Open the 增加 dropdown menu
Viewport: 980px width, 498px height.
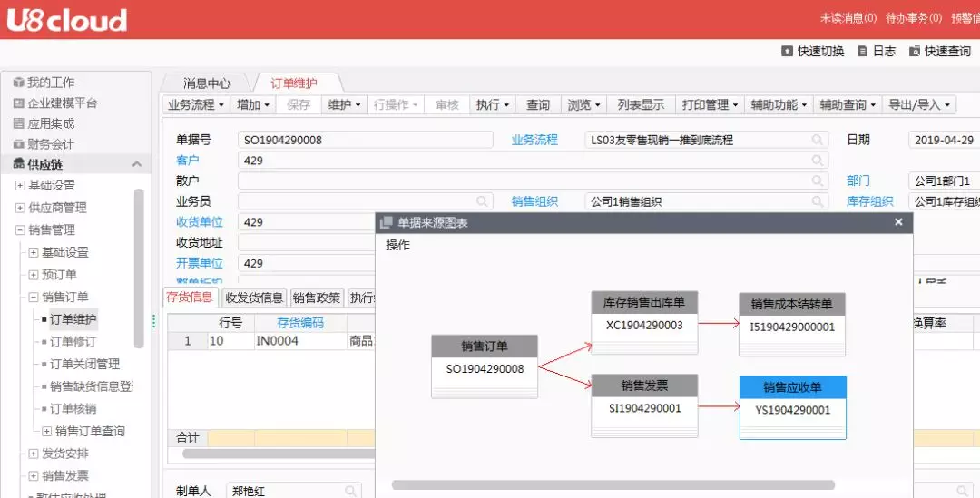pyautogui.click(x=253, y=104)
